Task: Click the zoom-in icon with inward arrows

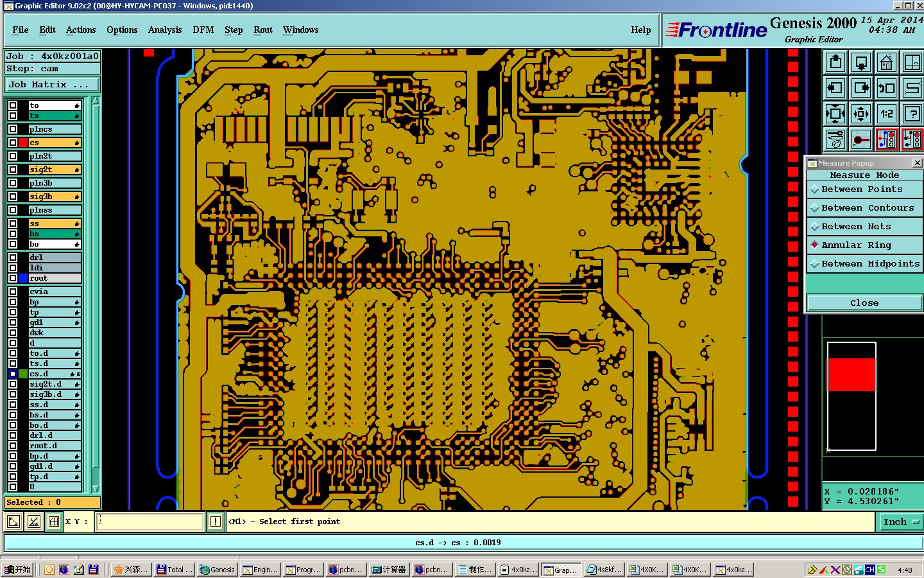Action: [x=835, y=114]
